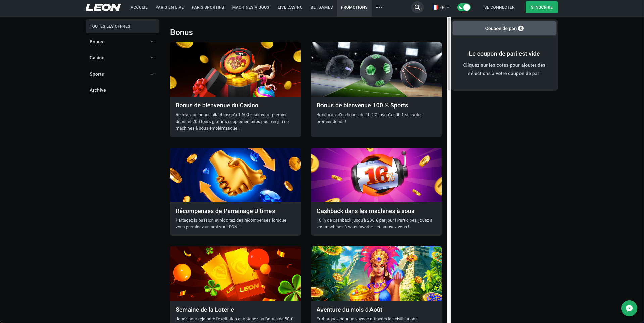Toggle the dark mode switch
The image size is (644, 323).
464,7
